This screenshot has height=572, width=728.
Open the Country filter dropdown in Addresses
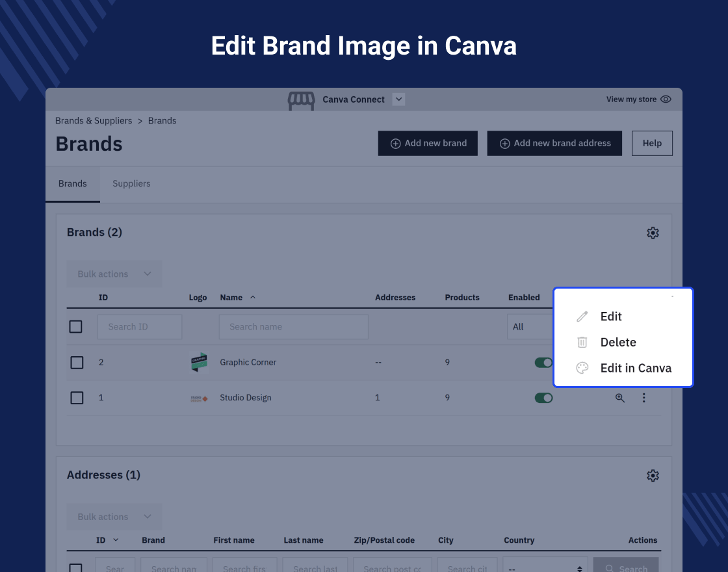coord(545,566)
